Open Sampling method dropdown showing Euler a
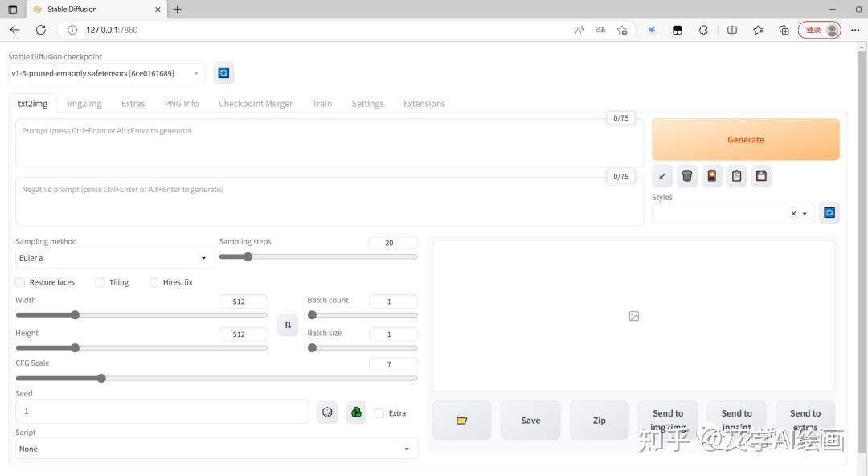 coord(115,257)
